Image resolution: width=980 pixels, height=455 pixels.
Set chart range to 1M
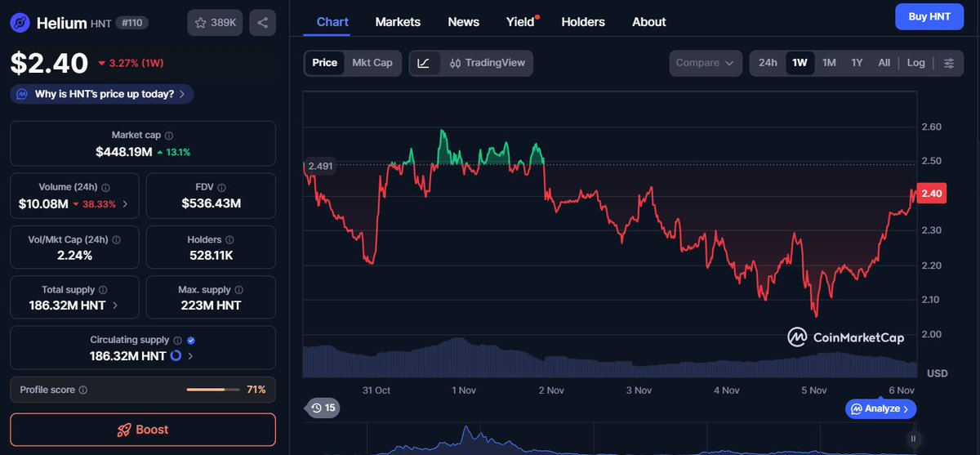tap(829, 63)
